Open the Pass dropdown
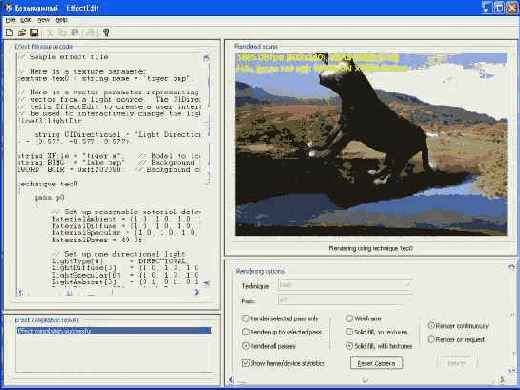 (x=345, y=300)
